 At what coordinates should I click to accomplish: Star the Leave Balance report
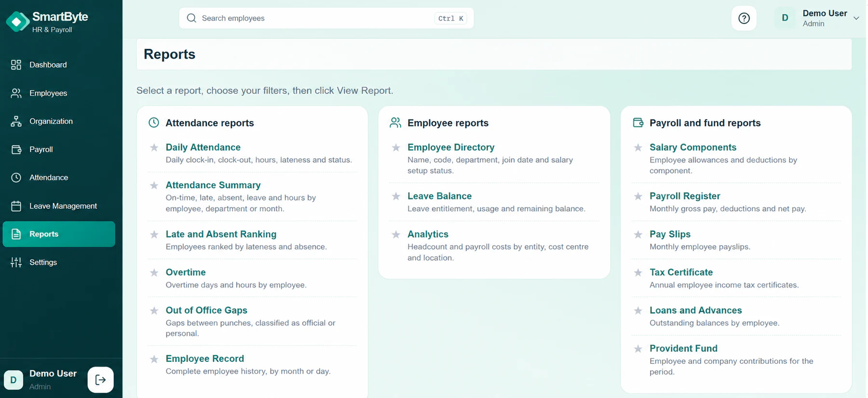tap(396, 196)
